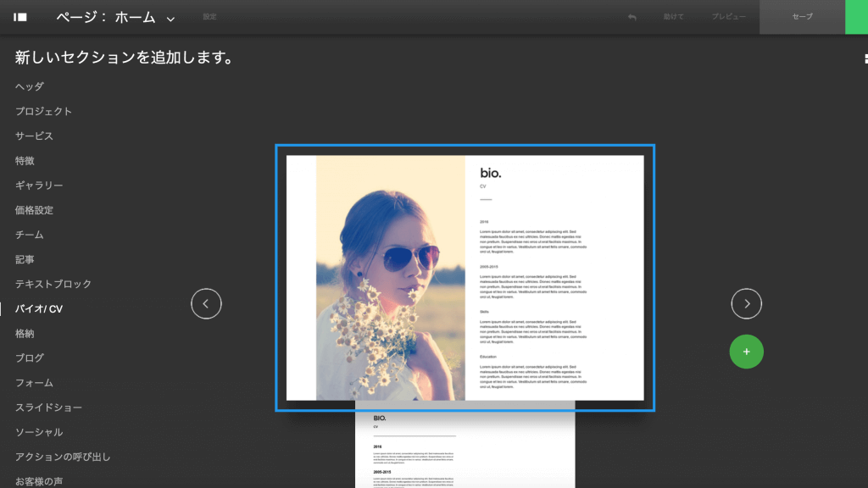
Task: Add the section with green plus button
Action: [746, 351]
